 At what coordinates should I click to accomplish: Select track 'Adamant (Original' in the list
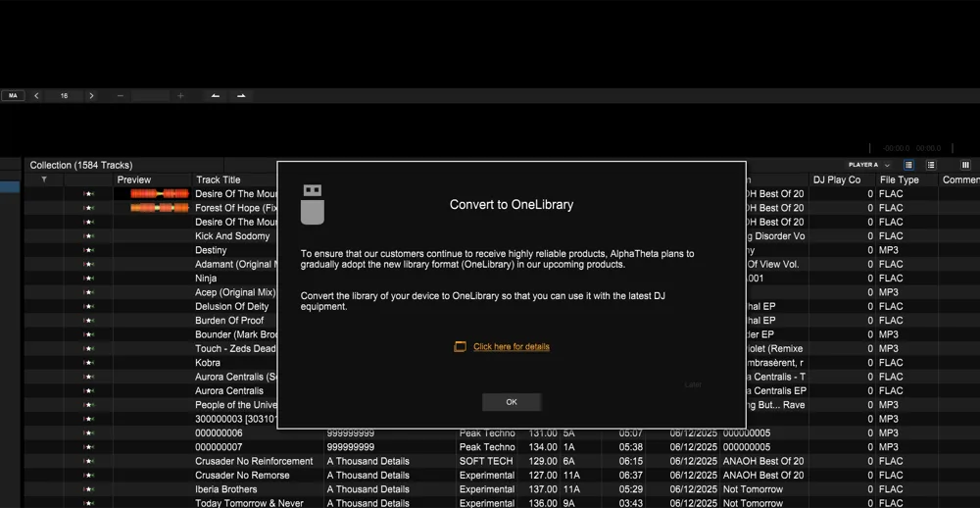pyautogui.click(x=235, y=264)
